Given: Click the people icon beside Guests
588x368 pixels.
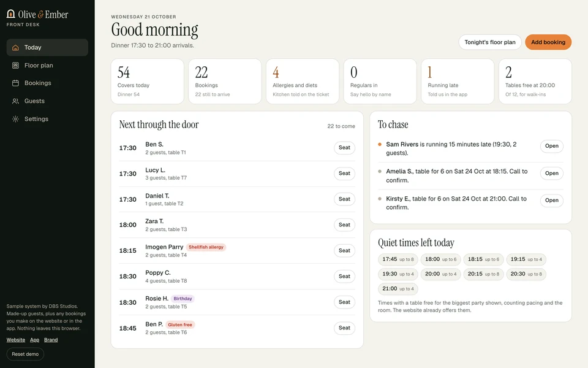Looking at the screenshot, I should tap(15, 101).
